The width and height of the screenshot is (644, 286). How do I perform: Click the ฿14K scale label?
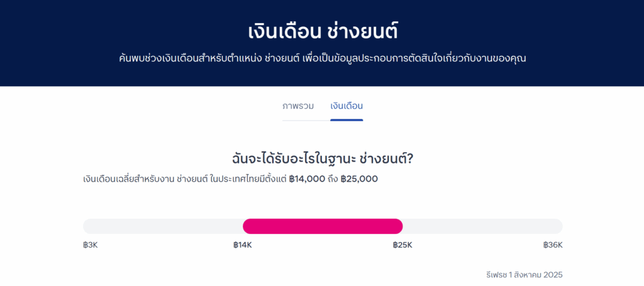pos(242,245)
